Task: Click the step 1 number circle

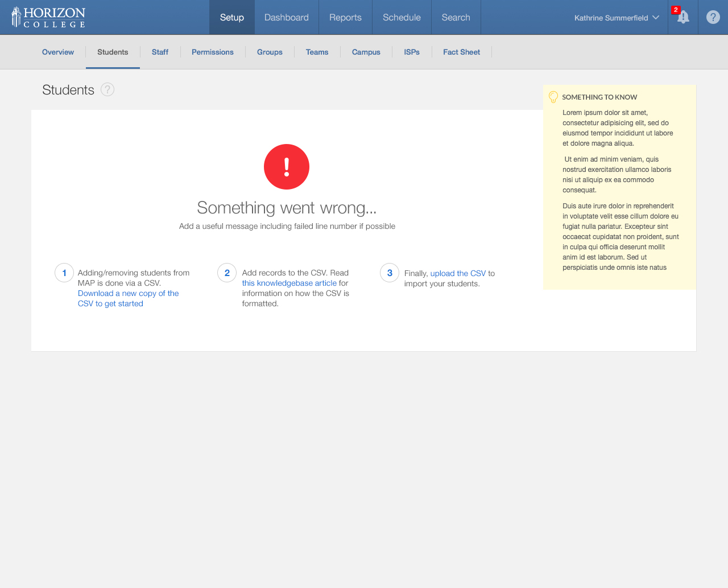Action: [x=64, y=273]
